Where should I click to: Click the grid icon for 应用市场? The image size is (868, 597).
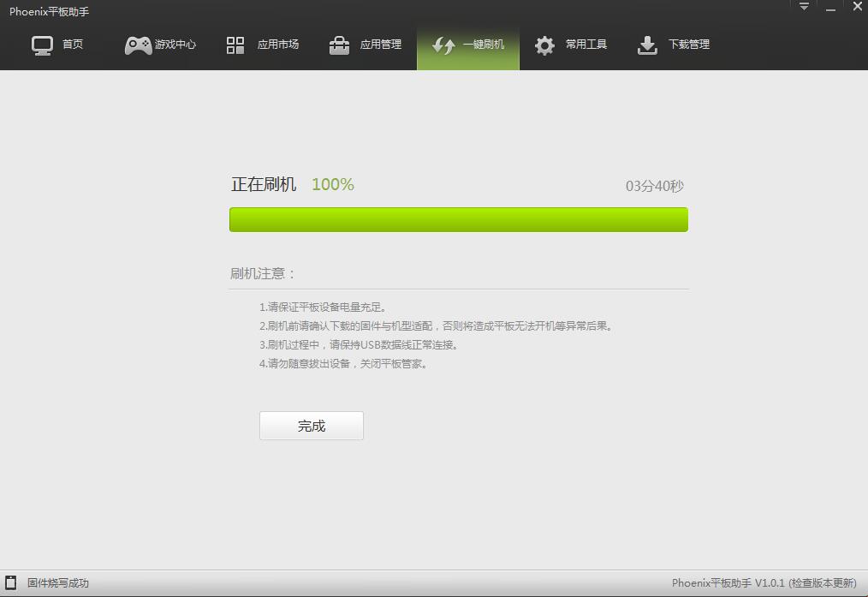235,45
